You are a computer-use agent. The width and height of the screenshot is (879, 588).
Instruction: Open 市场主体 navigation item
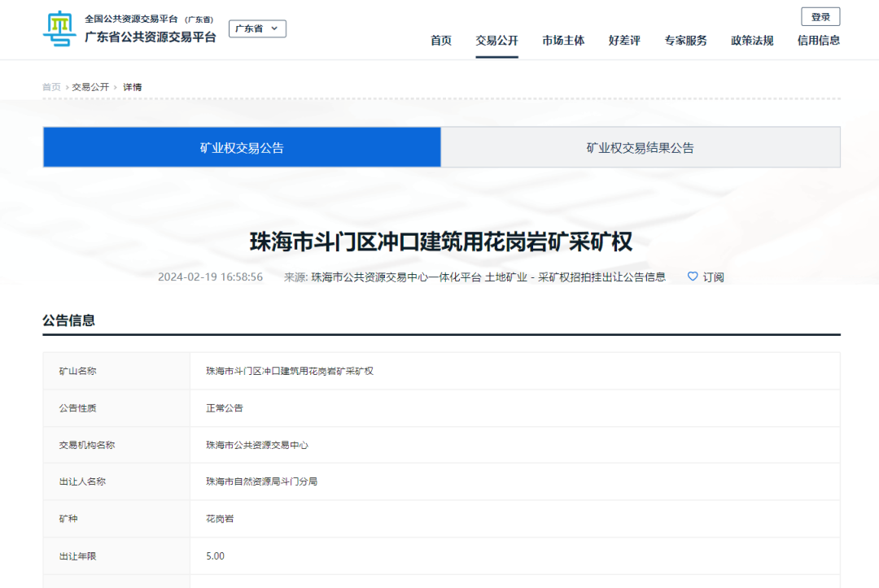563,41
